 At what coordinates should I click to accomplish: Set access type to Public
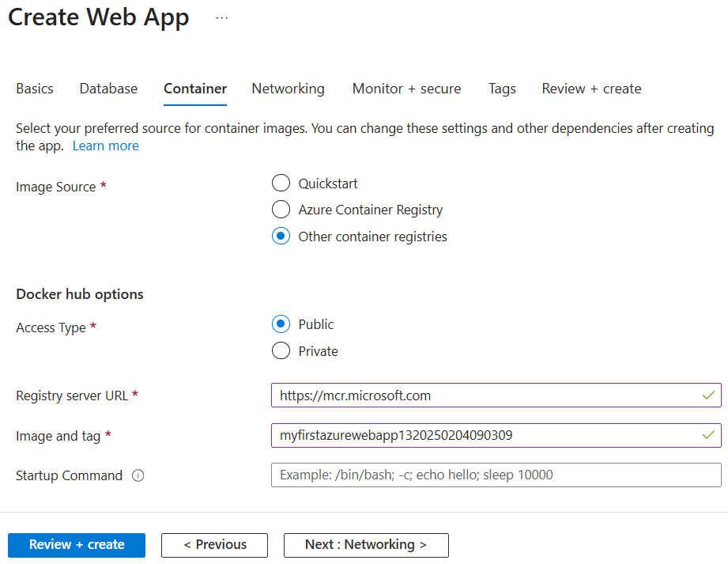(281, 324)
